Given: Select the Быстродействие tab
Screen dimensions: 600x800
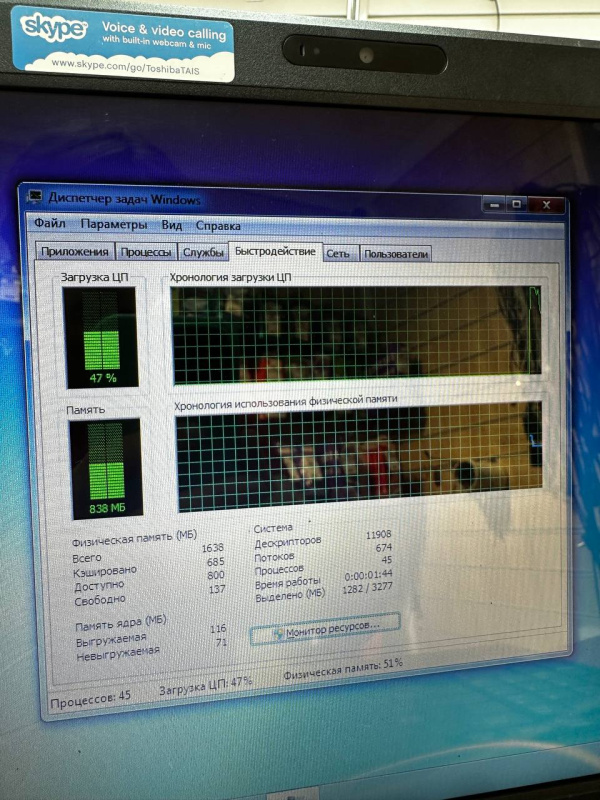Looking at the screenshot, I should pyautogui.click(x=275, y=252).
